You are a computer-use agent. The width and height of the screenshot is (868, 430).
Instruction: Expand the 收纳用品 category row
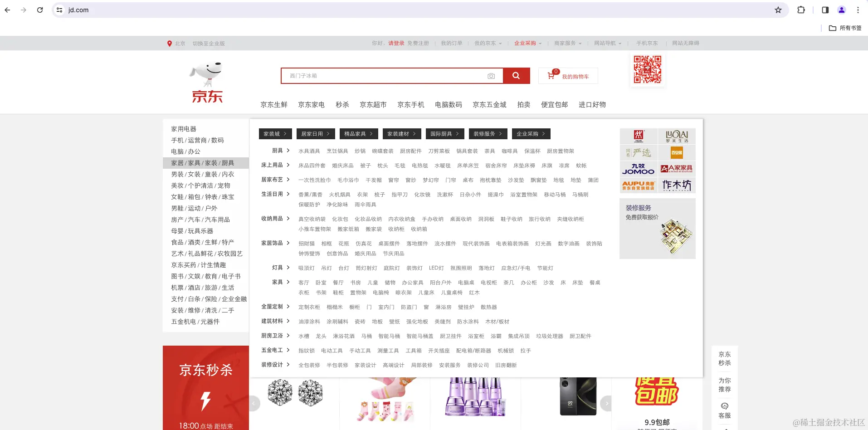(x=275, y=219)
